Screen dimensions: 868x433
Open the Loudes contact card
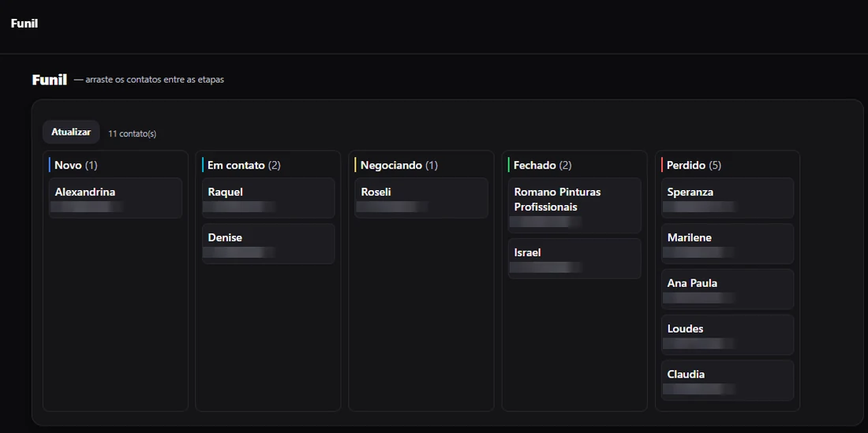click(x=728, y=334)
